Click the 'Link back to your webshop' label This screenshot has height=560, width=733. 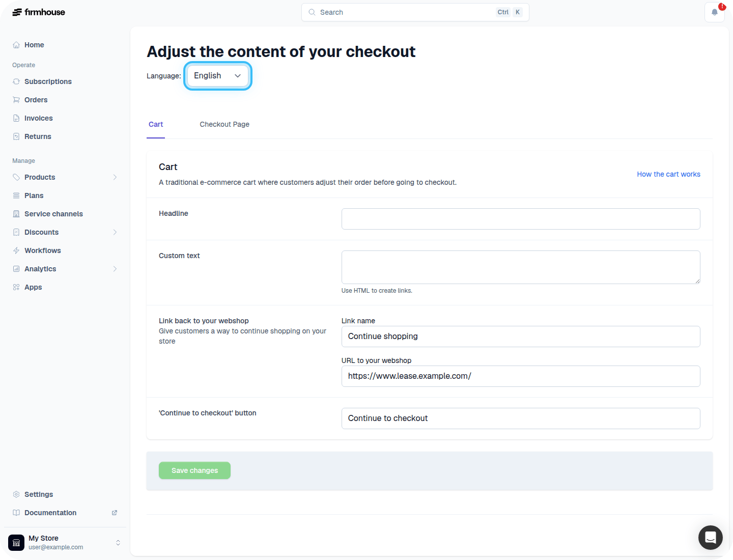click(x=204, y=321)
